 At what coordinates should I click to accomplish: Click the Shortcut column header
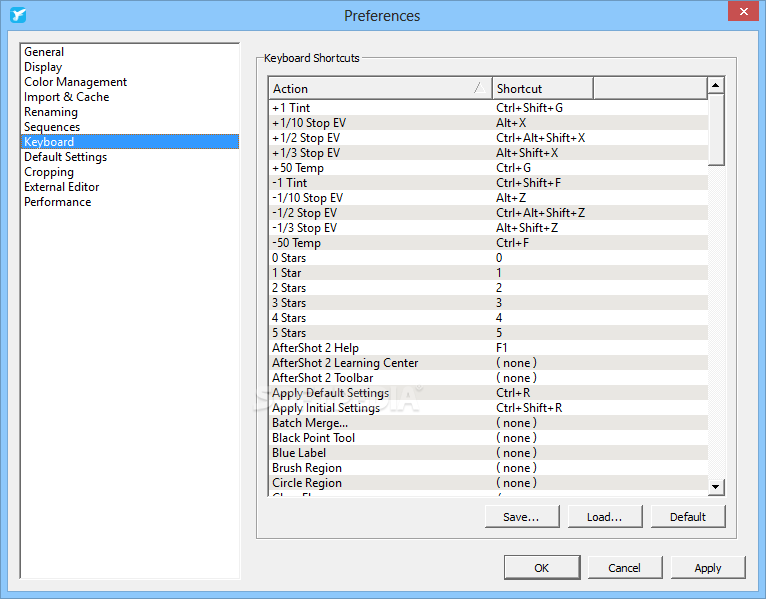[x=543, y=88]
